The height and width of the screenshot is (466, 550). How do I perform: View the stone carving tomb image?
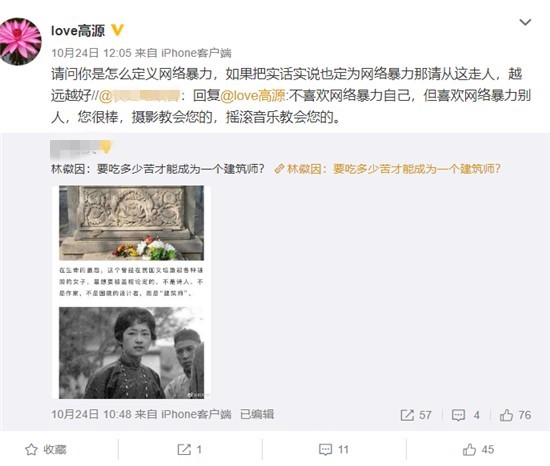click(x=132, y=223)
